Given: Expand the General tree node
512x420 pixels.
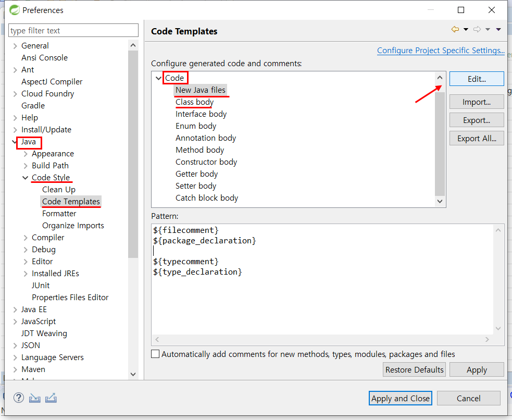Looking at the screenshot, I should coord(15,46).
